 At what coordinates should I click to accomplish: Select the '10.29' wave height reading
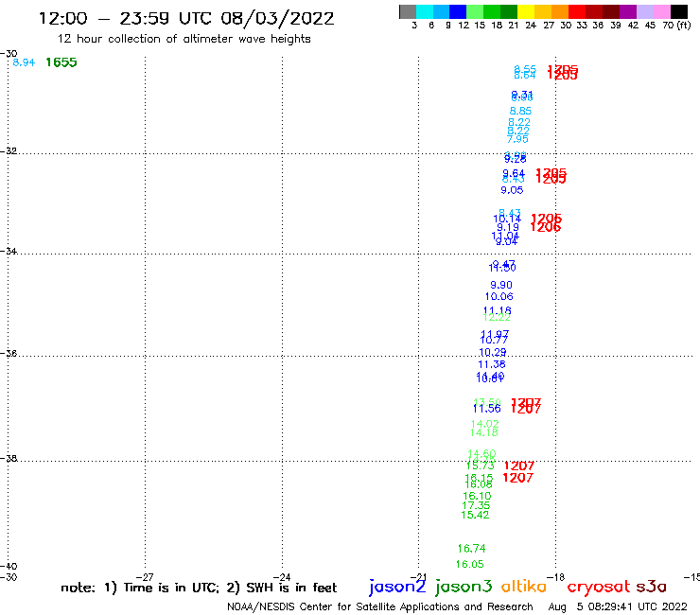493,352
